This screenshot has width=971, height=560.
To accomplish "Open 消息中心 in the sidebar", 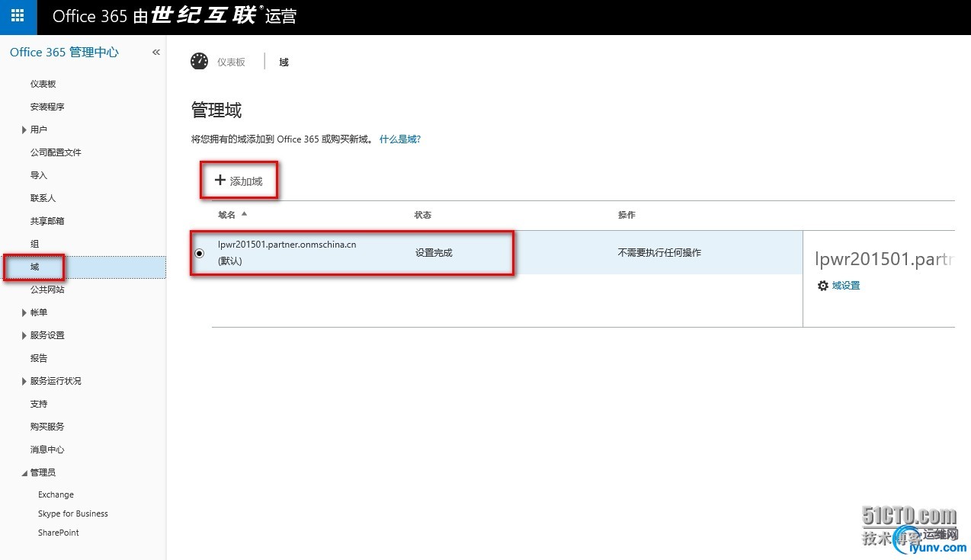I will pyautogui.click(x=47, y=450).
